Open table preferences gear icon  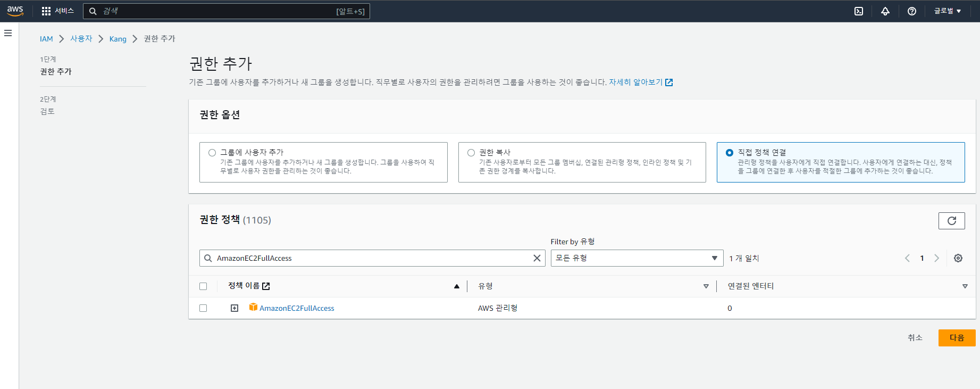coord(958,258)
